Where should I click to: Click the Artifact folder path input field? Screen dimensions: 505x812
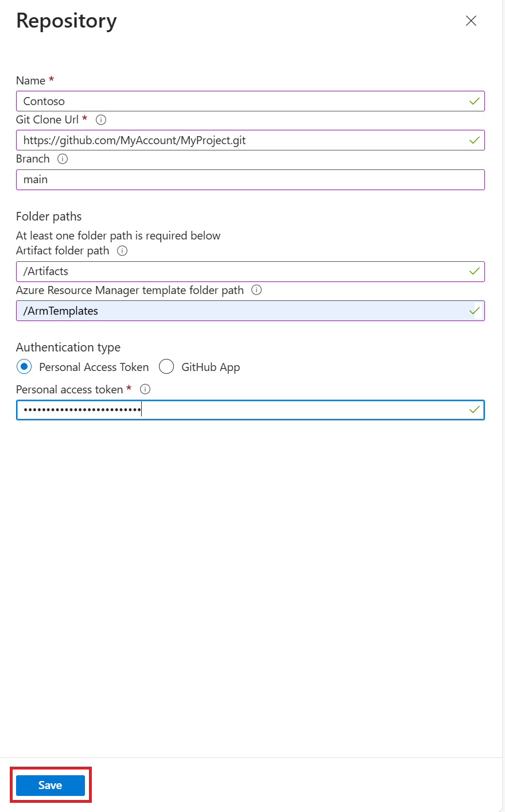pos(241,272)
